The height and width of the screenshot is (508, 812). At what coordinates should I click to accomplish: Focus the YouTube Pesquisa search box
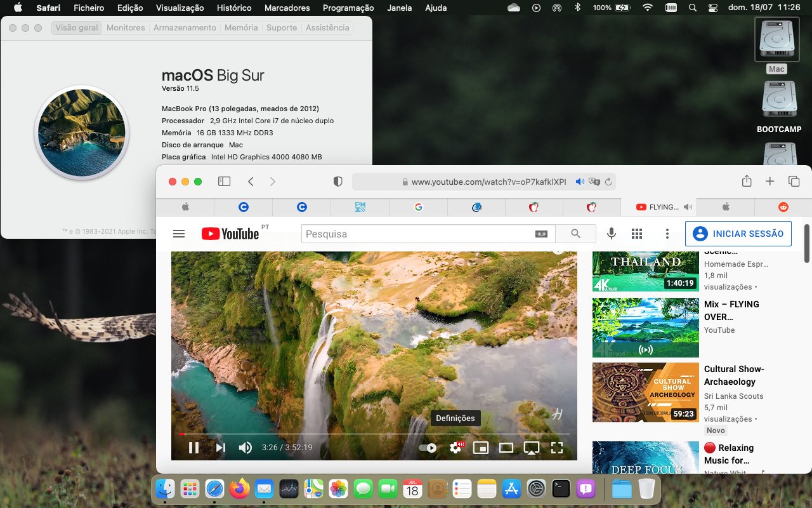coord(417,234)
